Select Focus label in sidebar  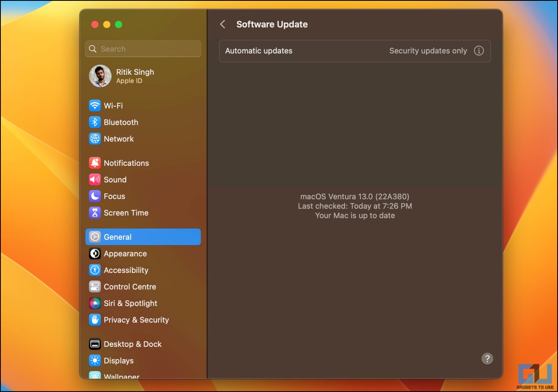click(x=114, y=196)
